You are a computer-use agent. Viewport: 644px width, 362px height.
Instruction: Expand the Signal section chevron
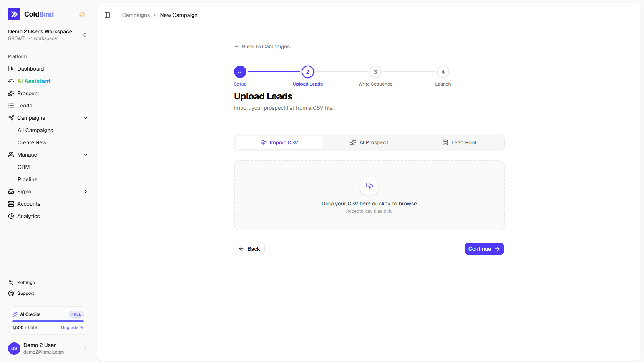[86, 192]
